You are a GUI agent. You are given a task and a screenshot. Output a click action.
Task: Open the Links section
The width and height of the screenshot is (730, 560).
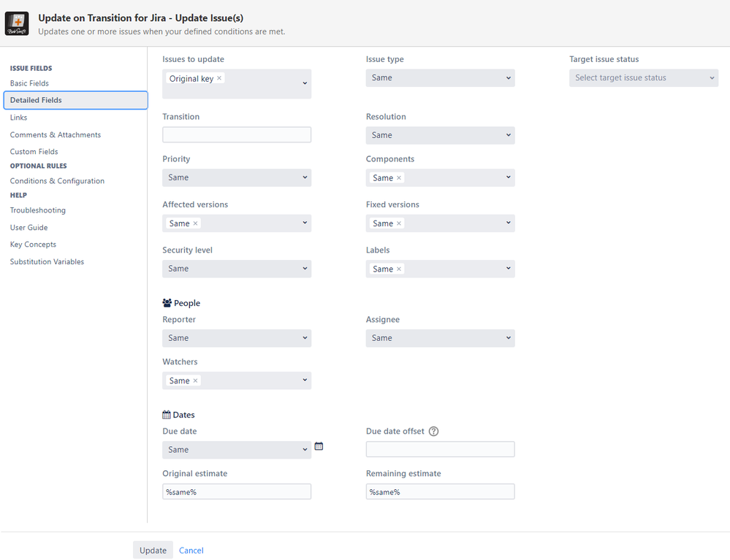point(18,118)
